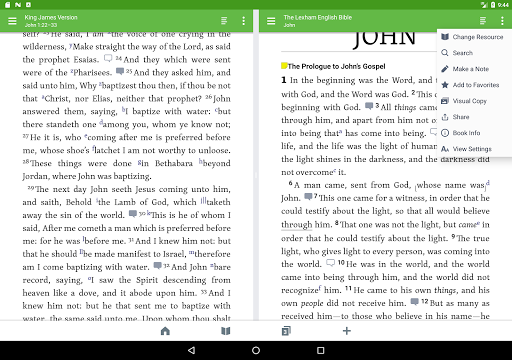
Task: Tap Android back navigation button
Action: point(191,350)
